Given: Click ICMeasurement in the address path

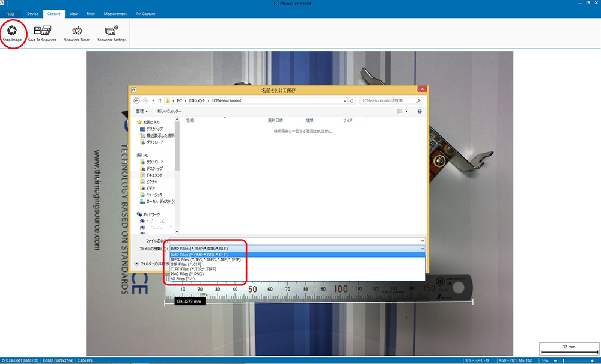Looking at the screenshot, I should coord(227,101).
